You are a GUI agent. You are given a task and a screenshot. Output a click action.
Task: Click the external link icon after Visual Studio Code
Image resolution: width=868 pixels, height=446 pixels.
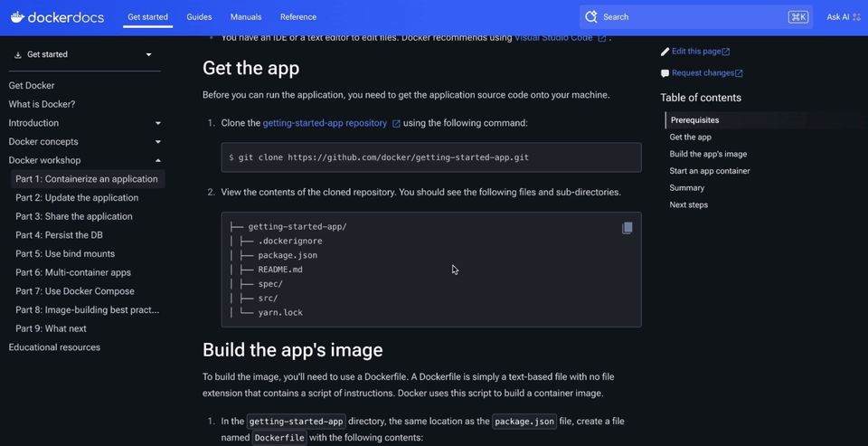pyautogui.click(x=602, y=38)
